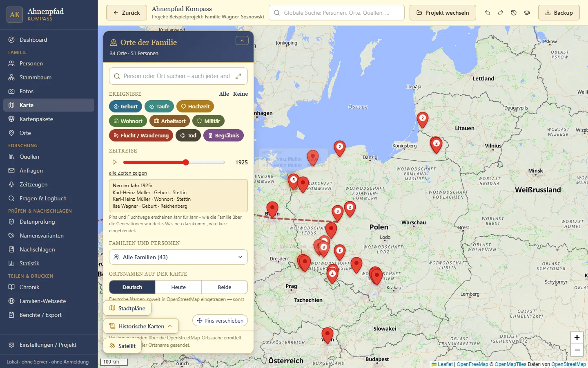Click the undo arrow icon
Viewport: 588px width, 368px height.
[x=488, y=13]
